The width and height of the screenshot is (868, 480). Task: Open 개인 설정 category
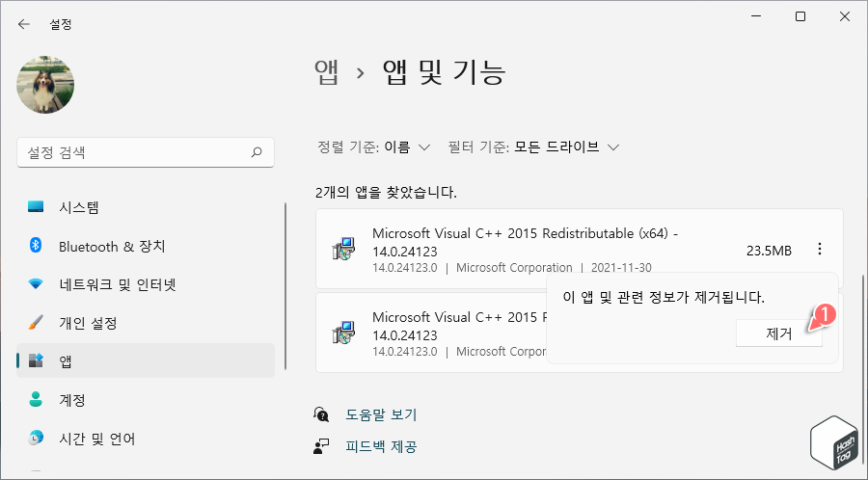[x=146, y=323]
